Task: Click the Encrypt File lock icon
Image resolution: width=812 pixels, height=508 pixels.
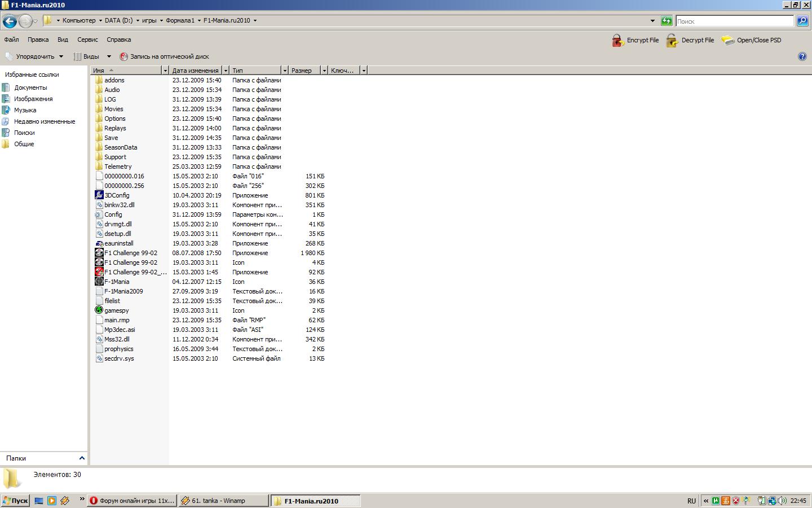Action: click(x=618, y=41)
